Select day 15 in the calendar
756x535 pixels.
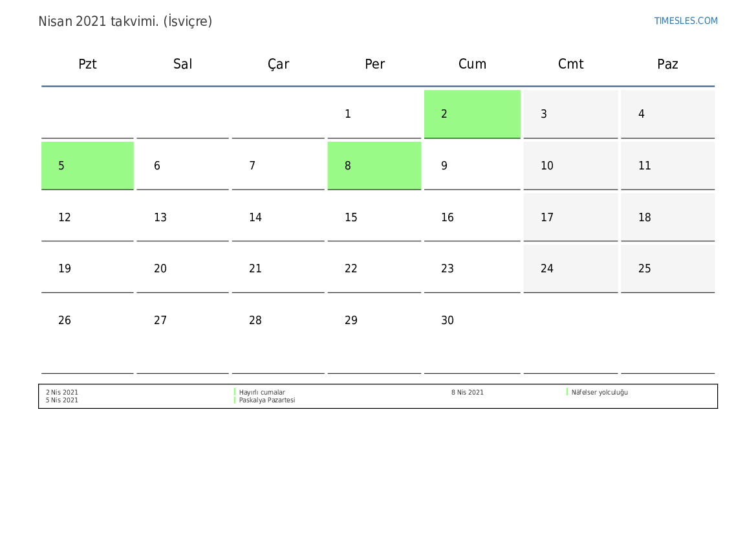point(374,217)
